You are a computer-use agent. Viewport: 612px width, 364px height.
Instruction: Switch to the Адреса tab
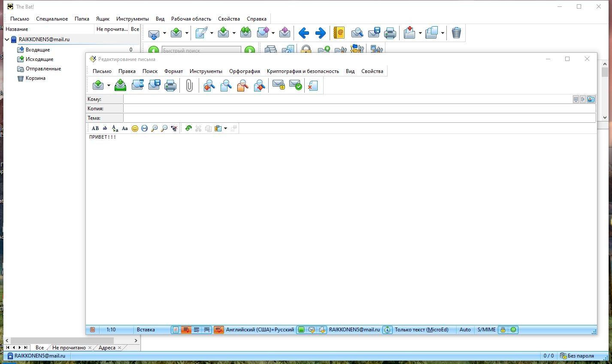[107, 348]
